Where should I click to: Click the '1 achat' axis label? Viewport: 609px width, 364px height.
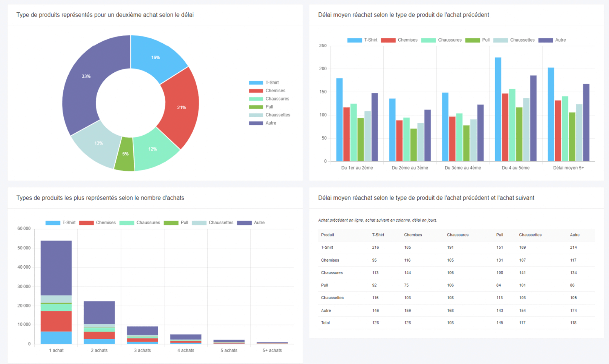click(x=56, y=350)
